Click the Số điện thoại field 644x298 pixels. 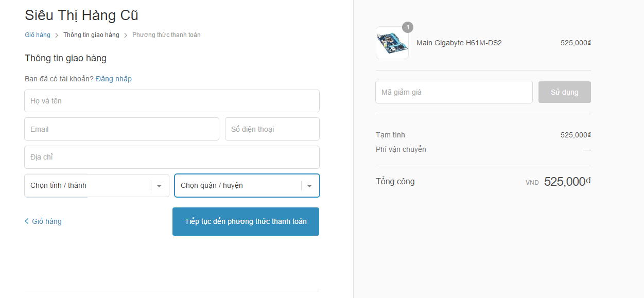click(272, 129)
